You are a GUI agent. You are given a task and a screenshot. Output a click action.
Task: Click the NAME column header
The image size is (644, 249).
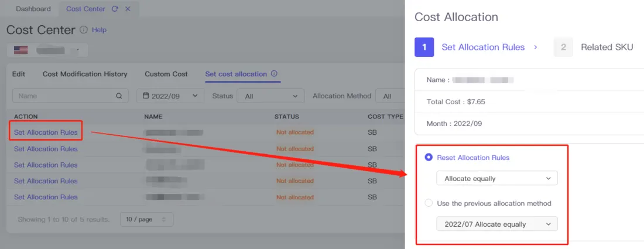[153, 117]
